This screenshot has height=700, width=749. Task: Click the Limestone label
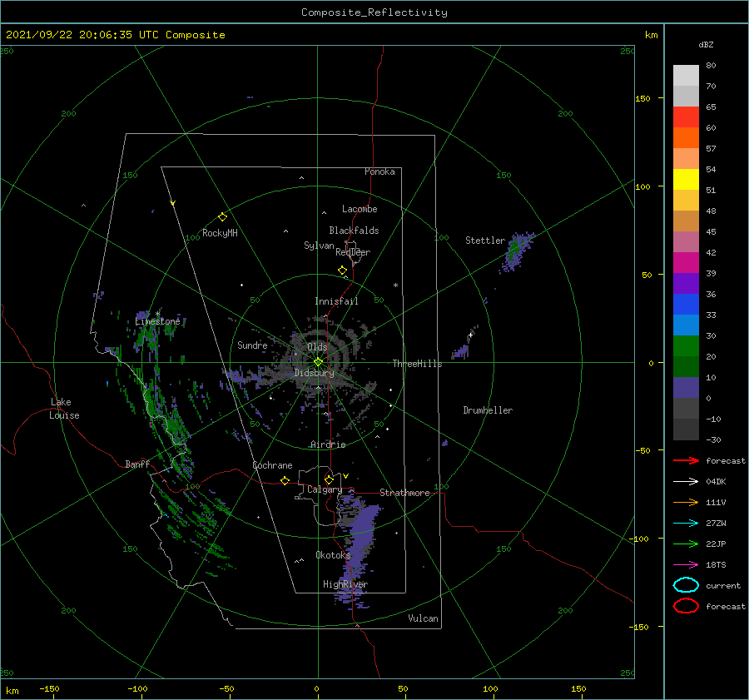tap(157, 321)
